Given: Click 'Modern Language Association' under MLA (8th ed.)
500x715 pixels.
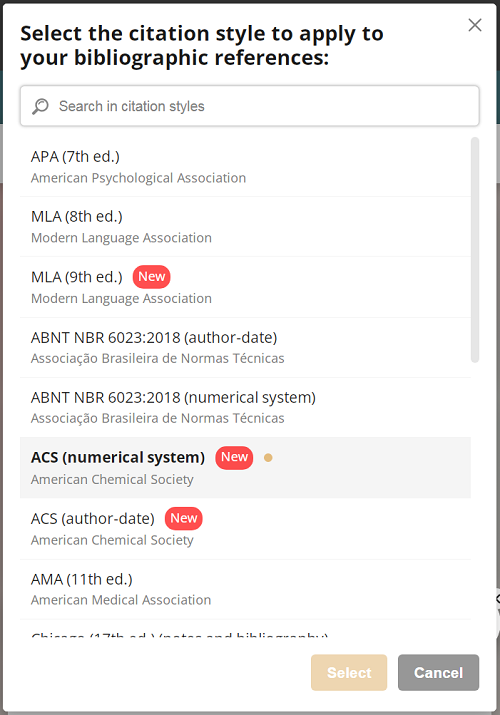Looking at the screenshot, I should pyautogui.click(x=121, y=238).
